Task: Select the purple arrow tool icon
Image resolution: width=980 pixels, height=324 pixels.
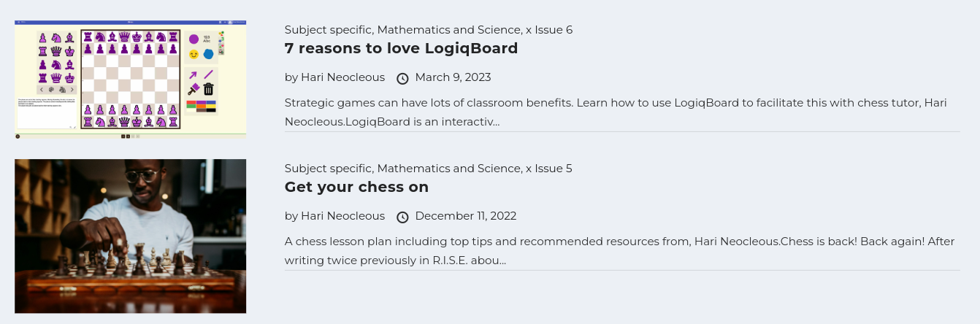Action: pyautogui.click(x=193, y=74)
